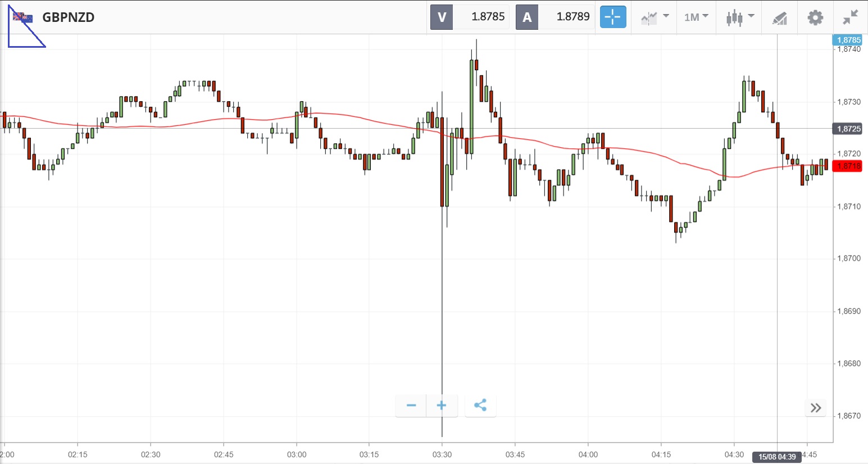Open the drawing tools pencil icon

pyautogui.click(x=779, y=18)
